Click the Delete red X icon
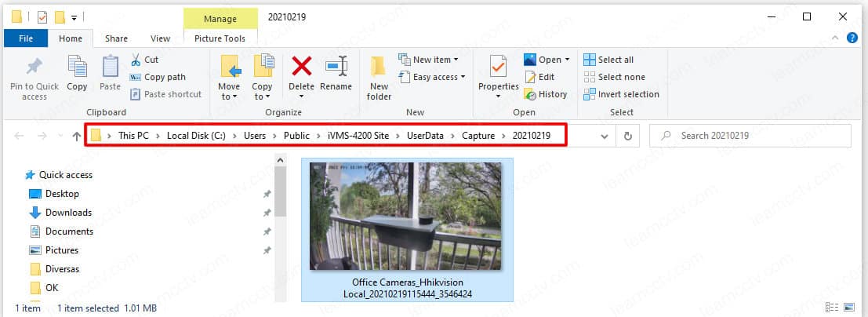Viewport: 868px width, 317px height. (301, 66)
